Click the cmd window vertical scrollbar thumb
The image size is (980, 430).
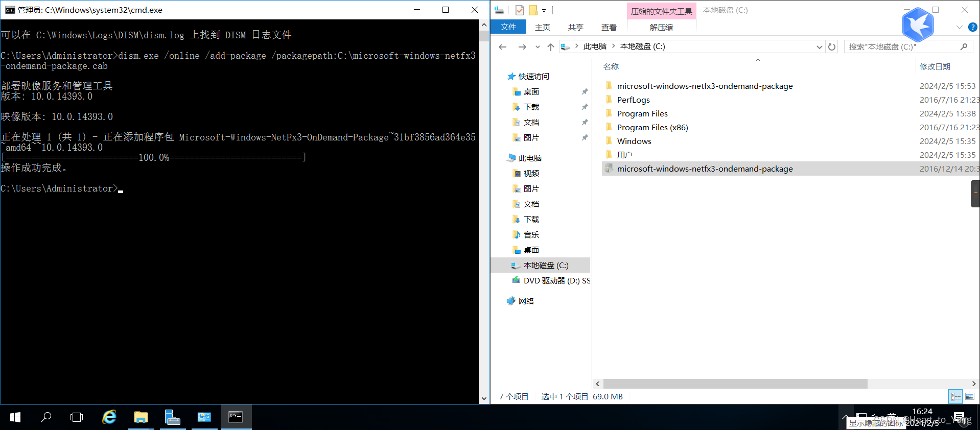[x=484, y=36]
